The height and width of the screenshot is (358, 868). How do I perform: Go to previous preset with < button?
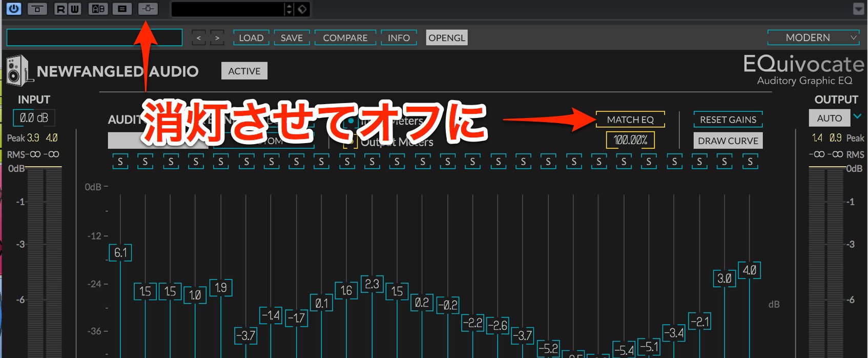pos(199,38)
